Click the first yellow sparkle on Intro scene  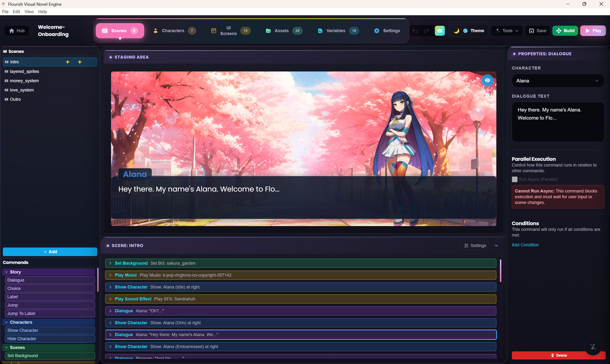click(x=68, y=62)
